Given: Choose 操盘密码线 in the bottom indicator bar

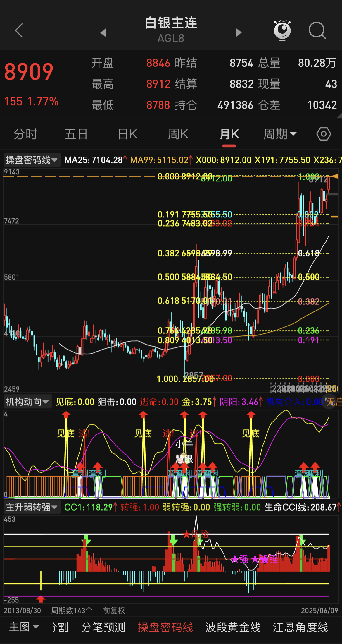Looking at the screenshot, I should point(165,627).
